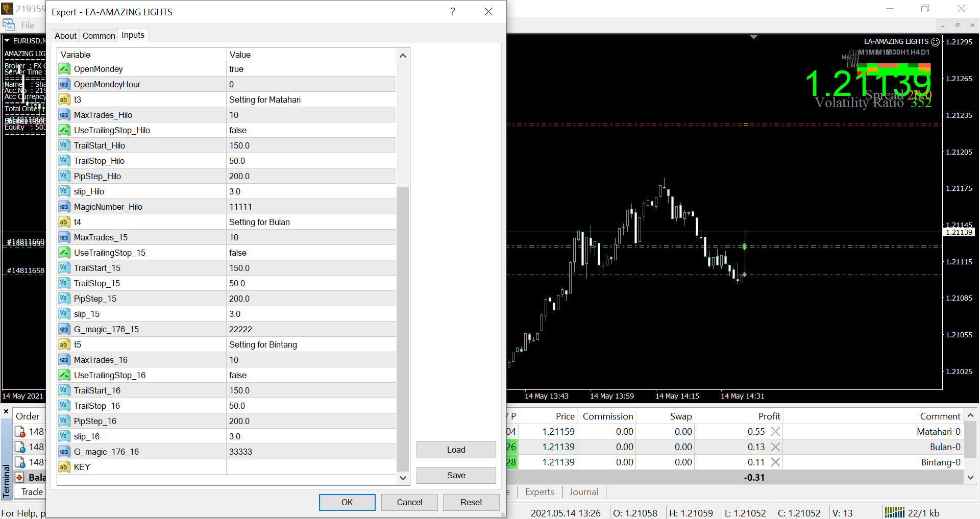980x519 pixels.
Task: Switch to the About tab
Action: point(65,36)
